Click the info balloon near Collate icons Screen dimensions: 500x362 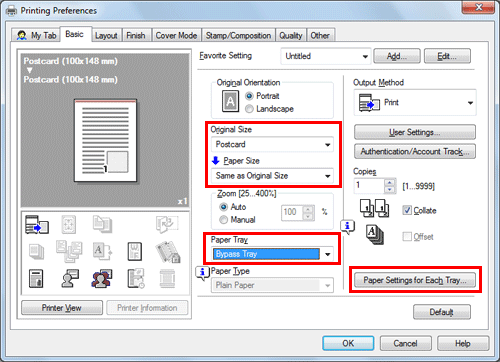coord(347,227)
